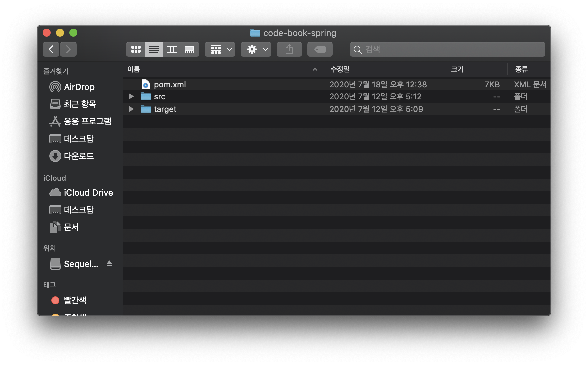The width and height of the screenshot is (588, 365).
Task: Click the 7KB size cell
Action: coord(492,84)
